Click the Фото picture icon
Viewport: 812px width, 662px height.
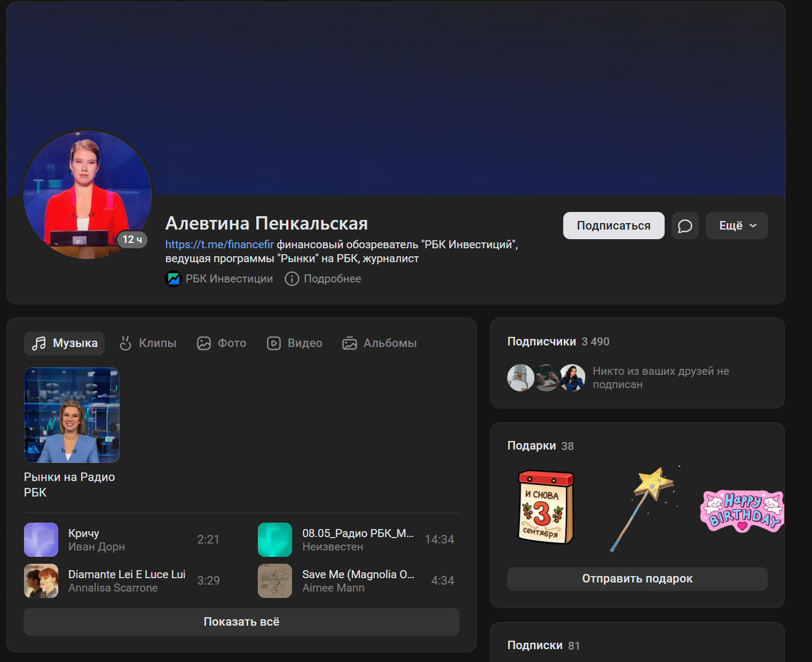pos(204,343)
